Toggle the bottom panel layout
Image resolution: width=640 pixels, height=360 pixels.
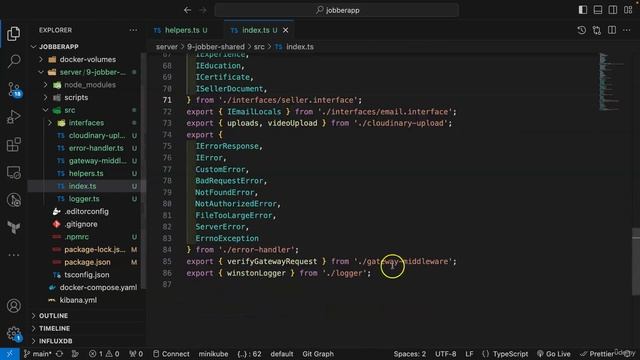598,10
